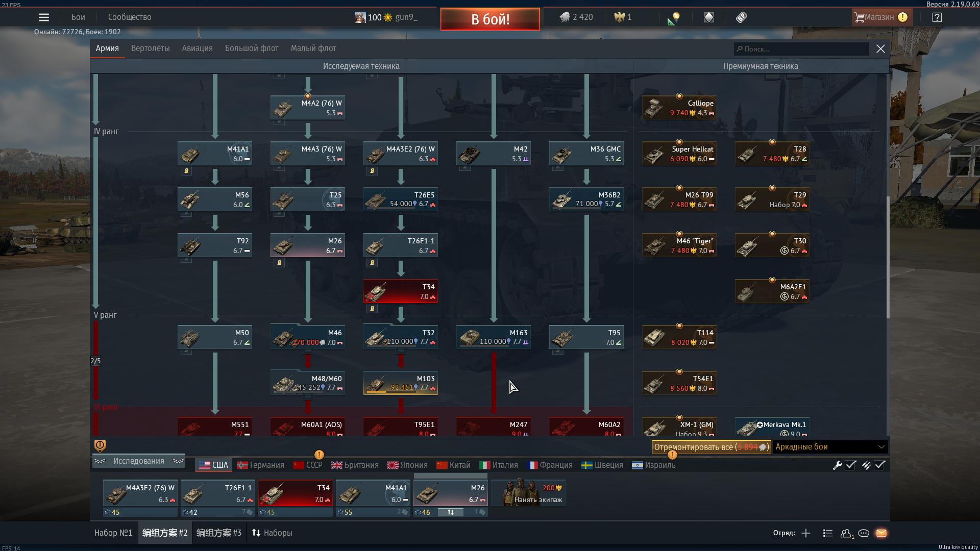Click the player avatar icon

[360, 17]
